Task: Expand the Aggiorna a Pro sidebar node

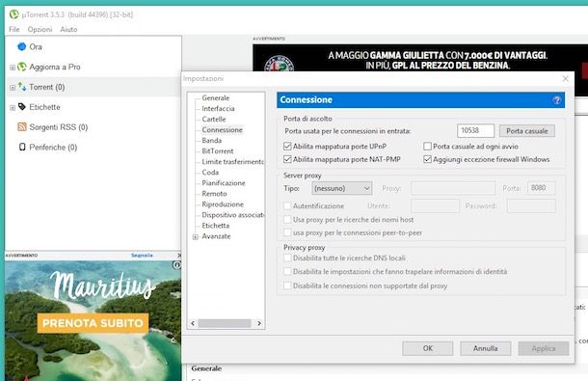Action: click(x=13, y=68)
